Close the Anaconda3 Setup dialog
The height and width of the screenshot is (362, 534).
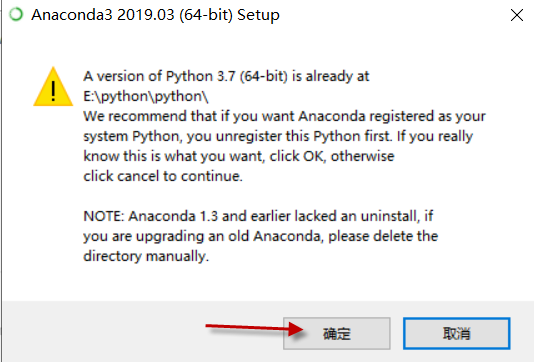pyautogui.click(x=517, y=15)
